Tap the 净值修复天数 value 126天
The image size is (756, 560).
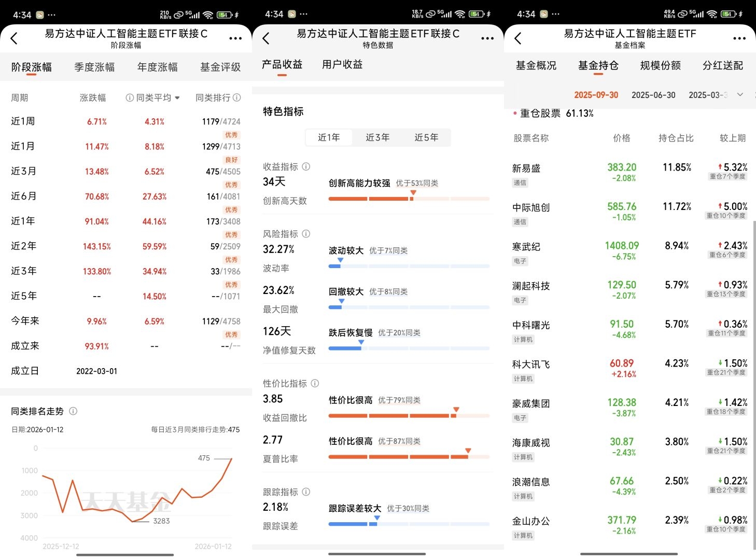pos(277,331)
